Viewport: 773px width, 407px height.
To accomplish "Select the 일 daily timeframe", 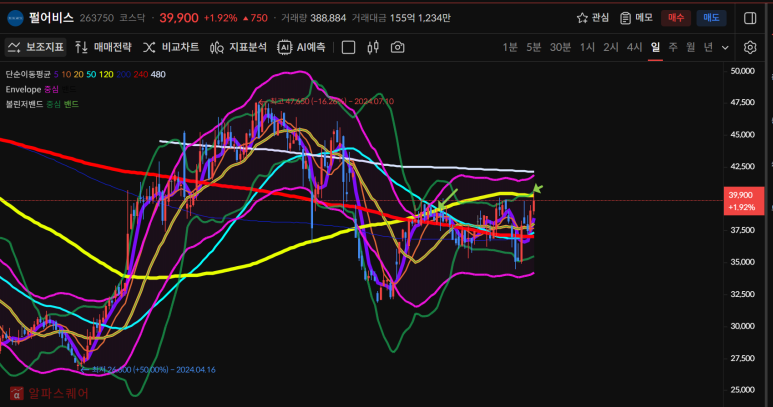I will 655,47.
